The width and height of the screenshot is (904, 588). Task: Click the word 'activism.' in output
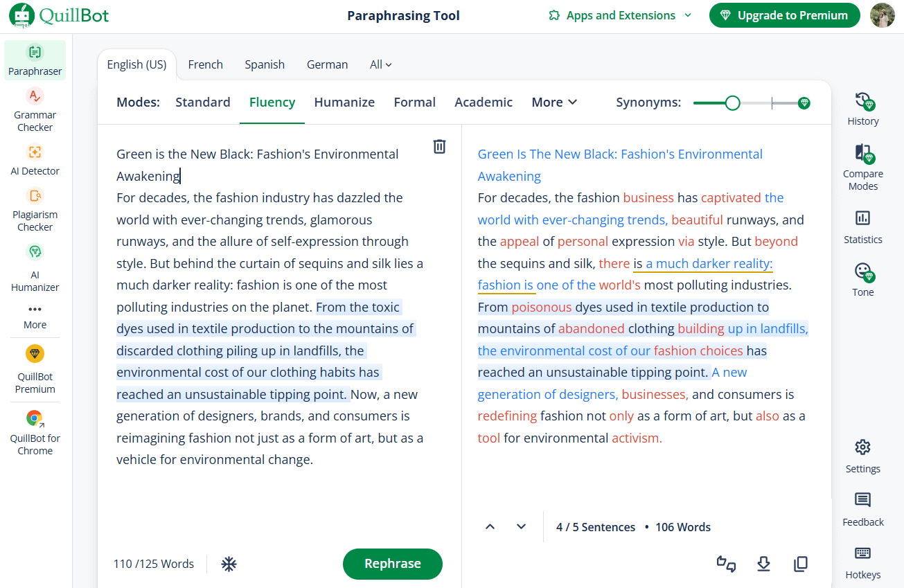637,438
